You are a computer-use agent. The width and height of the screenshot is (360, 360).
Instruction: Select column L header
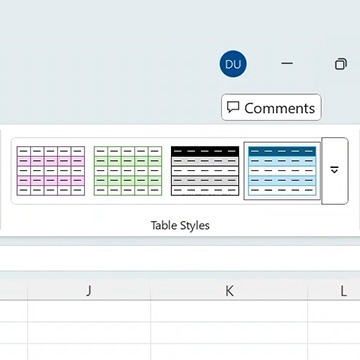334,291
